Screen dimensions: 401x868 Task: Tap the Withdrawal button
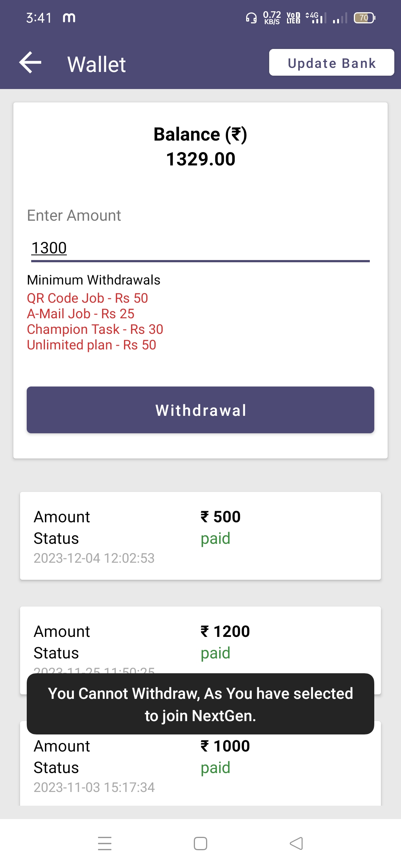tap(200, 410)
